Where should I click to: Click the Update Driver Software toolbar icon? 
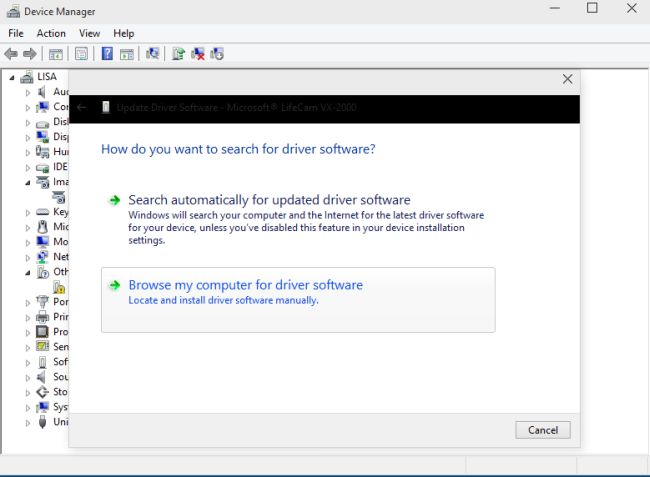click(178, 53)
